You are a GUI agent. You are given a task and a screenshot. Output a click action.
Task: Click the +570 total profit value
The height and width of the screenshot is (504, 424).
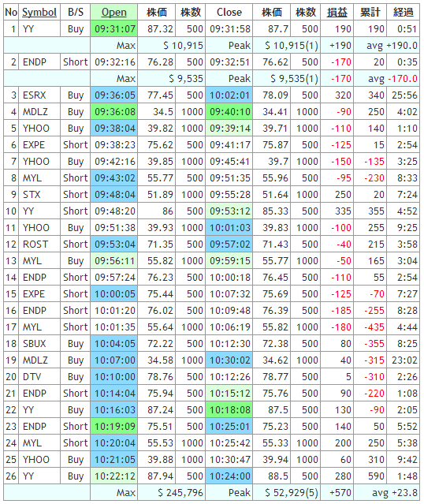pyautogui.click(x=340, y=493)
